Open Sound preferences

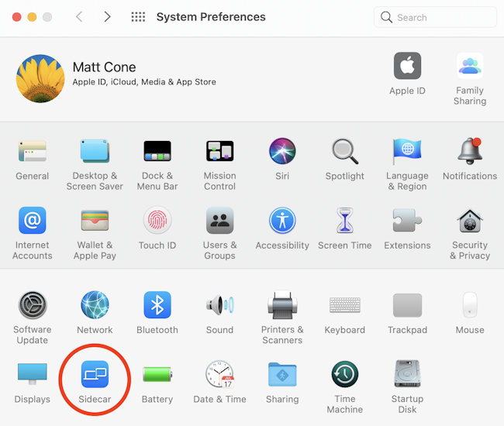(x=220, y=305)
